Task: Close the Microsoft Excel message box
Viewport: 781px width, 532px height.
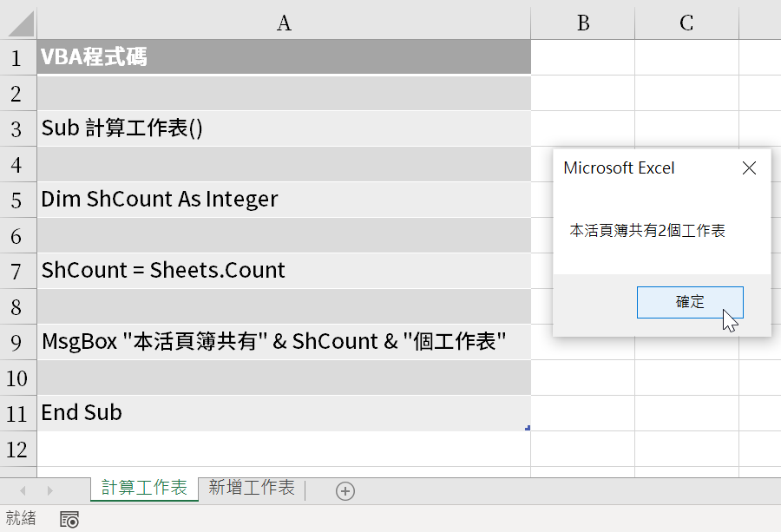Action: pos(749,167)
